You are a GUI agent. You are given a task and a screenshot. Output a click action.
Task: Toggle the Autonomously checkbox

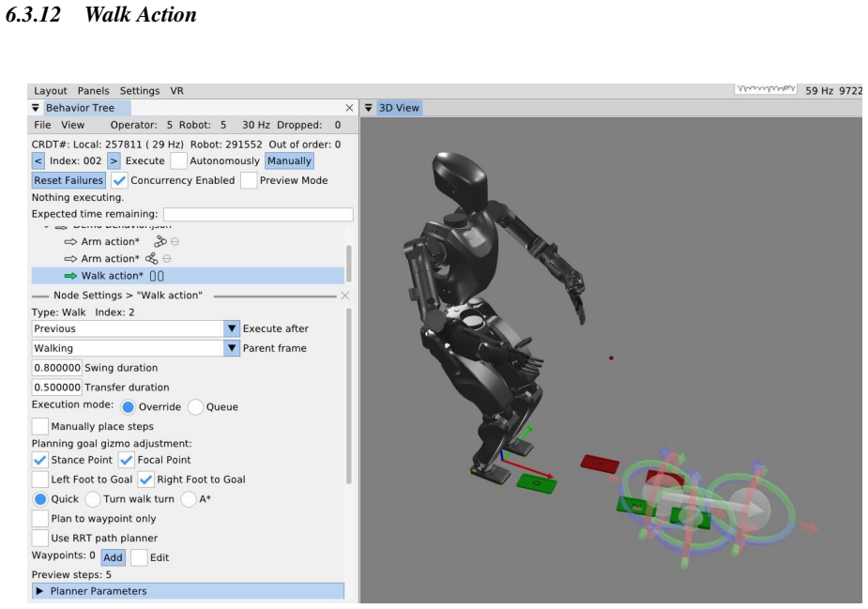point(178,161)
